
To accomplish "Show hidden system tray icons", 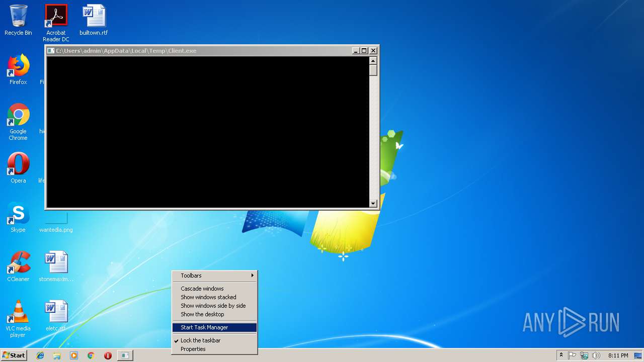I will click(x=561, y=355).
